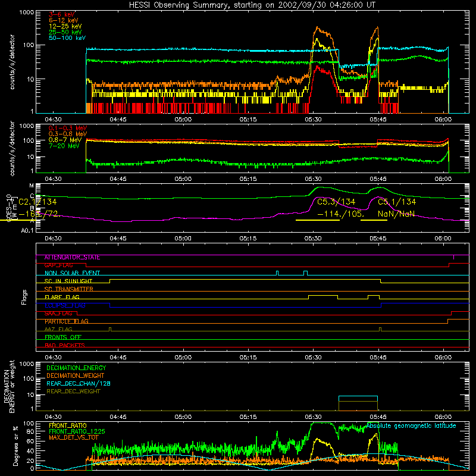This screenshot has width=476, height=476.
Task: Click the SAA_FLAG label
Action: [x=58, y=314]
